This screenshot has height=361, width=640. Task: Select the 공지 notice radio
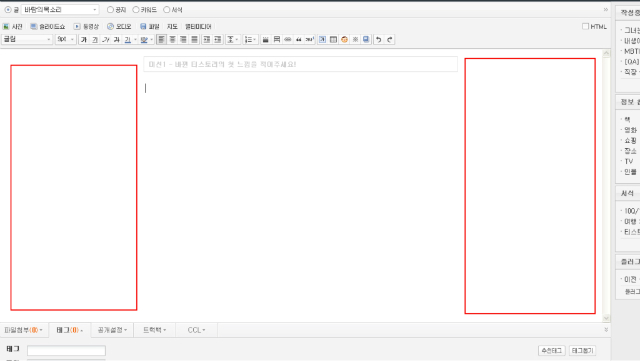(110, 9)
